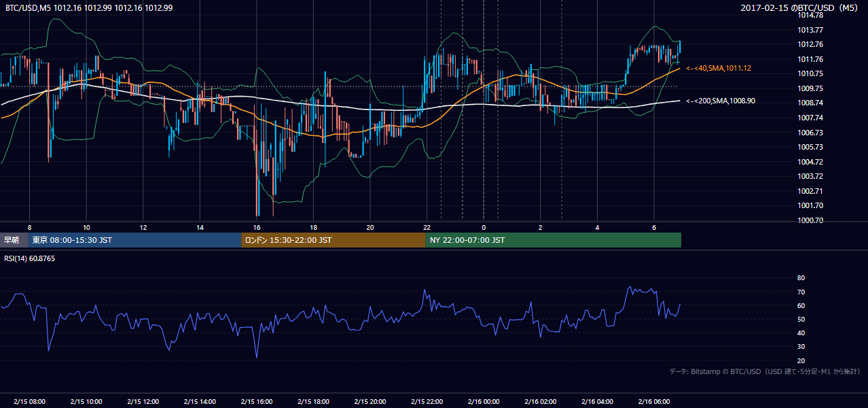Click RSI scale value 40

click(801, 333)
